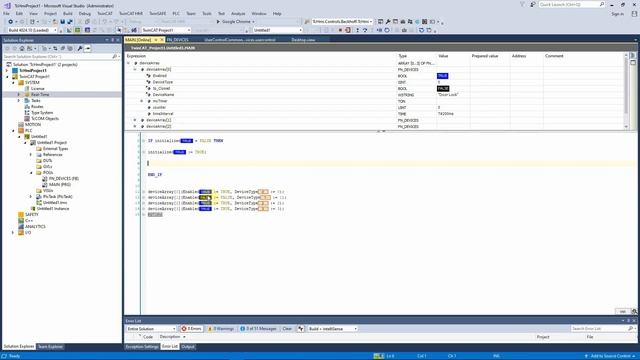Viewport: 640px width, 360px height.
Task: Click the Save All toolbar icon
Action: (x=70, y=22)
